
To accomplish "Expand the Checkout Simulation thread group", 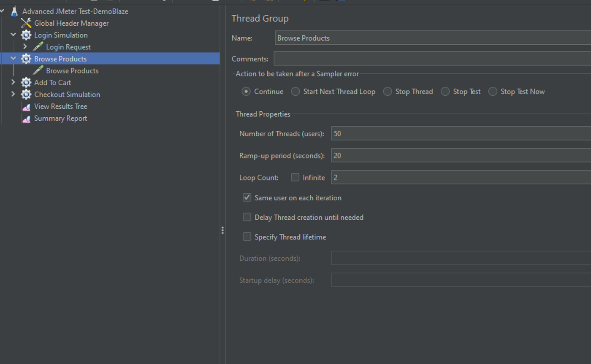I will tap(13, 94).
